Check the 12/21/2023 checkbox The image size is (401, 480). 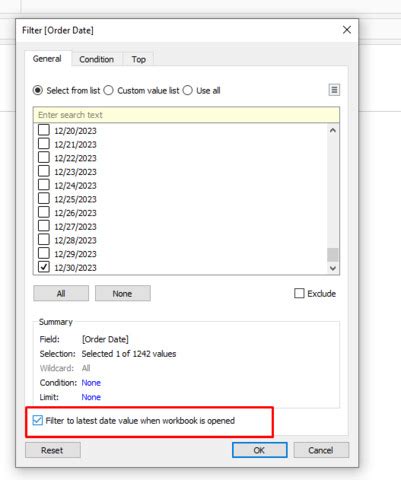pyautogui.click(x=44, y=143)
